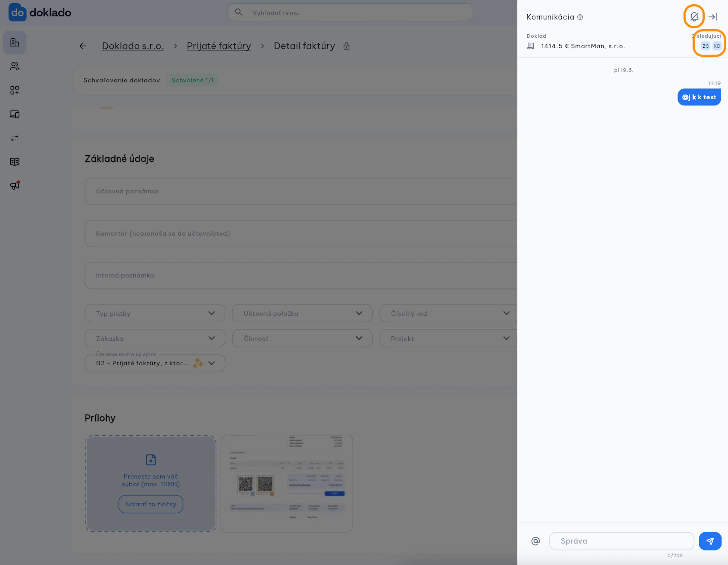Click the add file icon in upload area

click(151, 460)
